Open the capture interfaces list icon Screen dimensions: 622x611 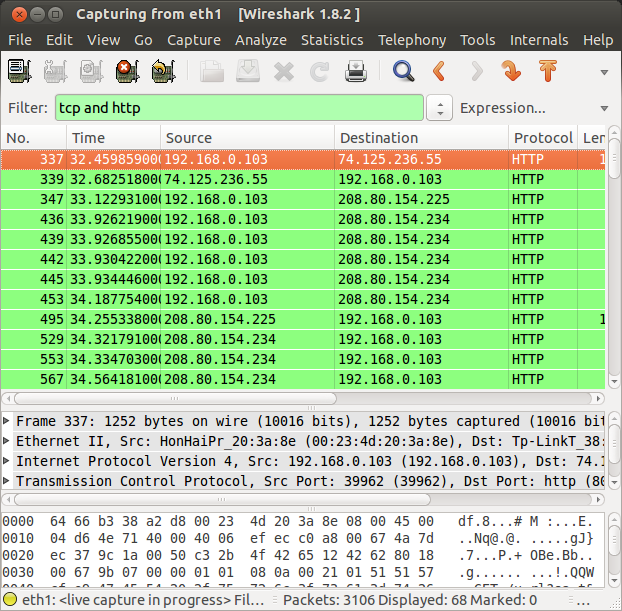[x=19, y=71]
